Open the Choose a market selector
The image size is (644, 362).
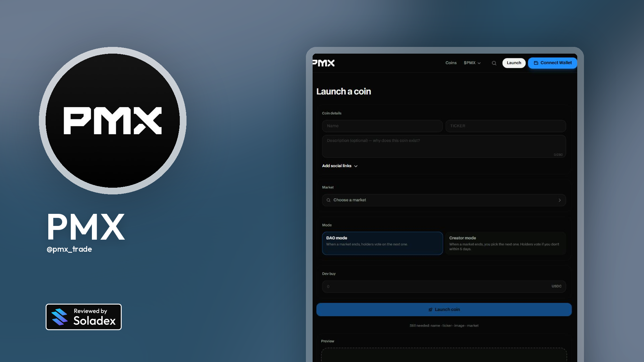coord(444,200)
